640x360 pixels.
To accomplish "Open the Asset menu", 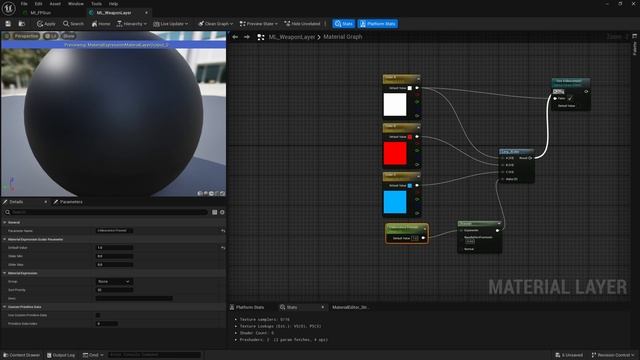I will 55,4.
